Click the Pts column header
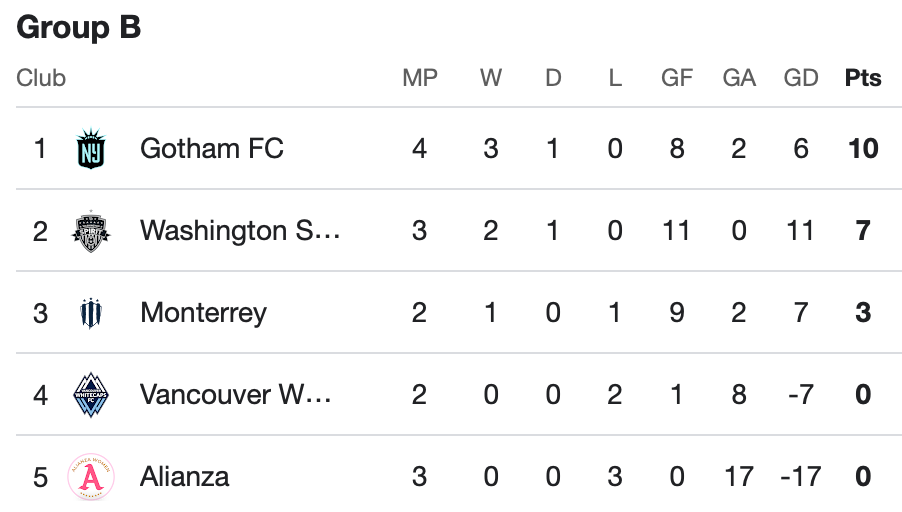Screen dimensions: 902x512 863,78
